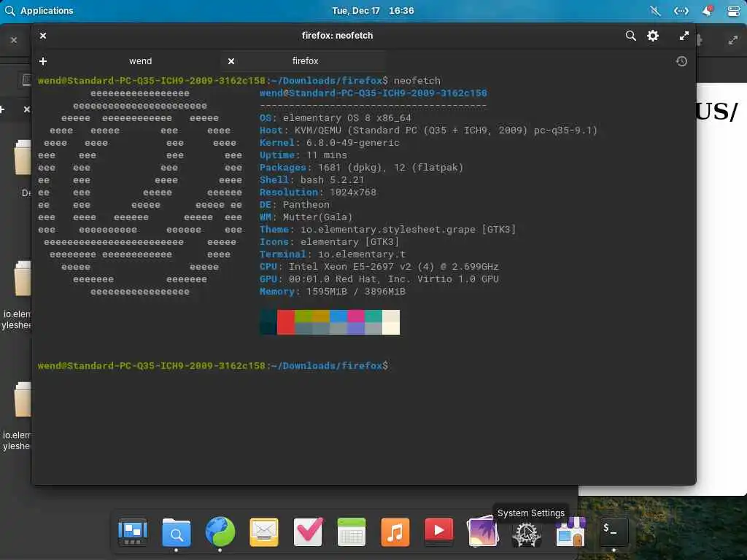The width and height of the screenshot is (747, 560).
Task: Click the Shell value 'bash 5.2.21'
Action: (332, 180)
